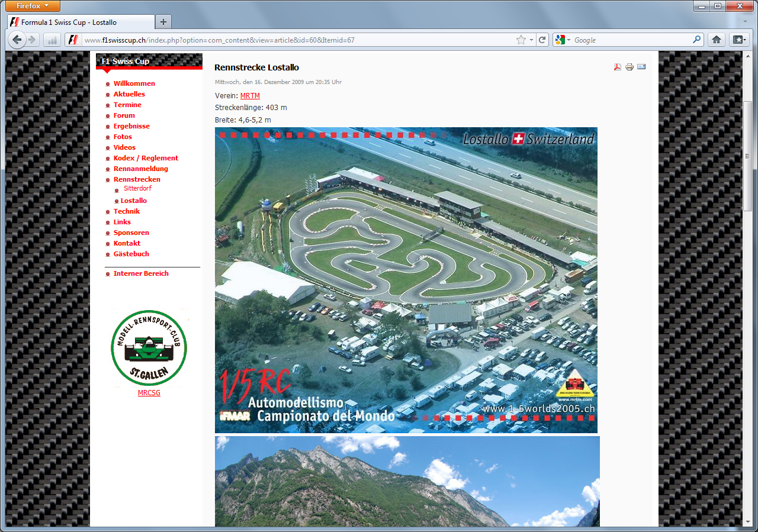The image size is (758, 532).
Task: Open Kodex / Reglement link
Action: click(x=146, y=158)
